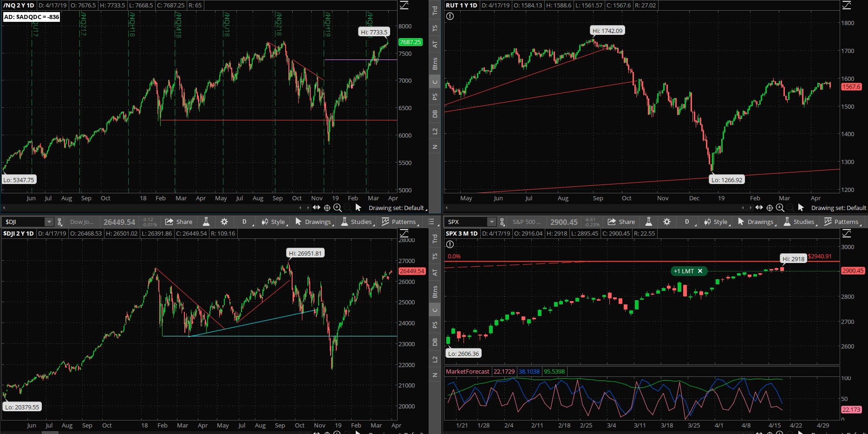The height and width of the screenshot is (434, 868).
Task: Toggle TS panel in upper sidebar
Action: [435, 28]
